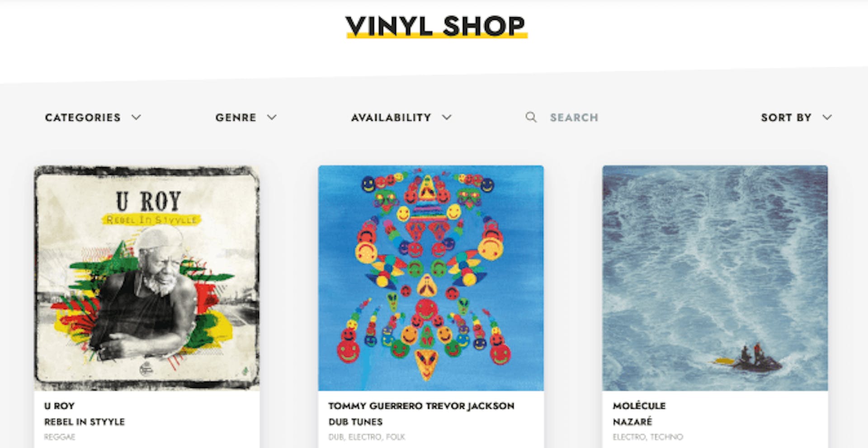
Task: Click the Molécule artist name
Action: click(x=639, y=406)
